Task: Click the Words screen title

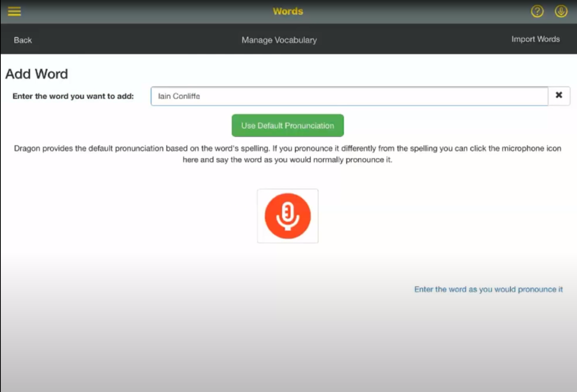Action: click(287, 11)
